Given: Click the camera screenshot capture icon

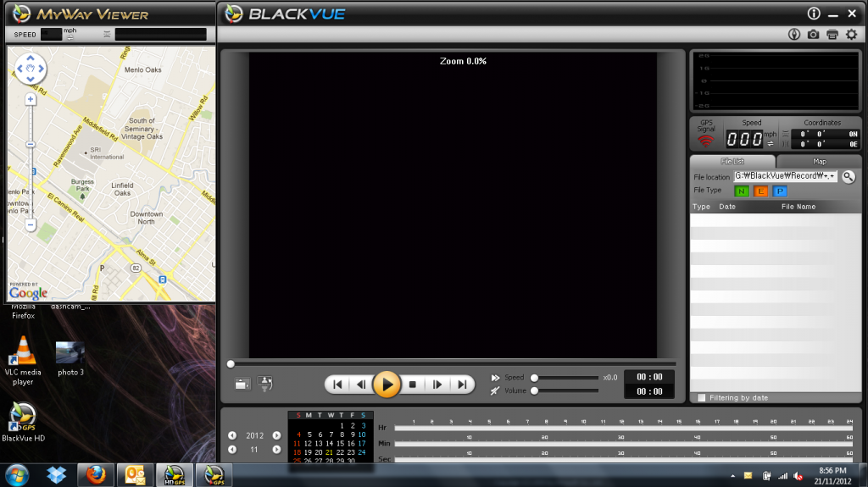Looking at the screenshot, I should click(x=813, y=35).
